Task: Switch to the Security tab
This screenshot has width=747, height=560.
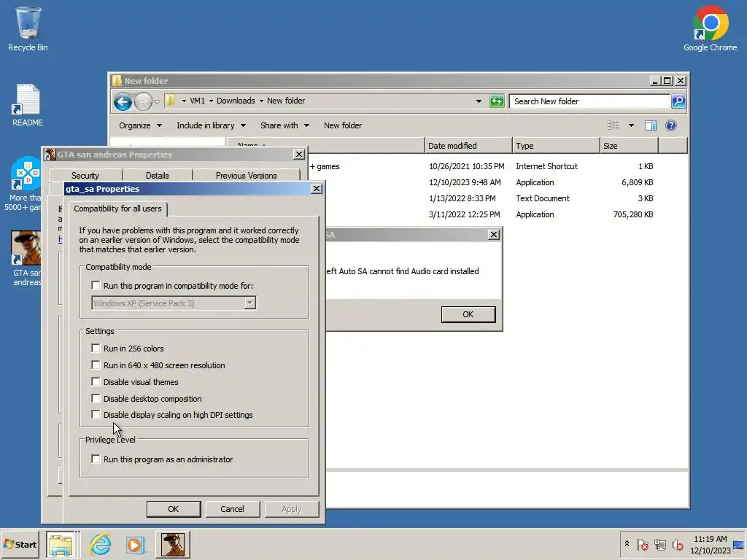Action: point(85,175)
